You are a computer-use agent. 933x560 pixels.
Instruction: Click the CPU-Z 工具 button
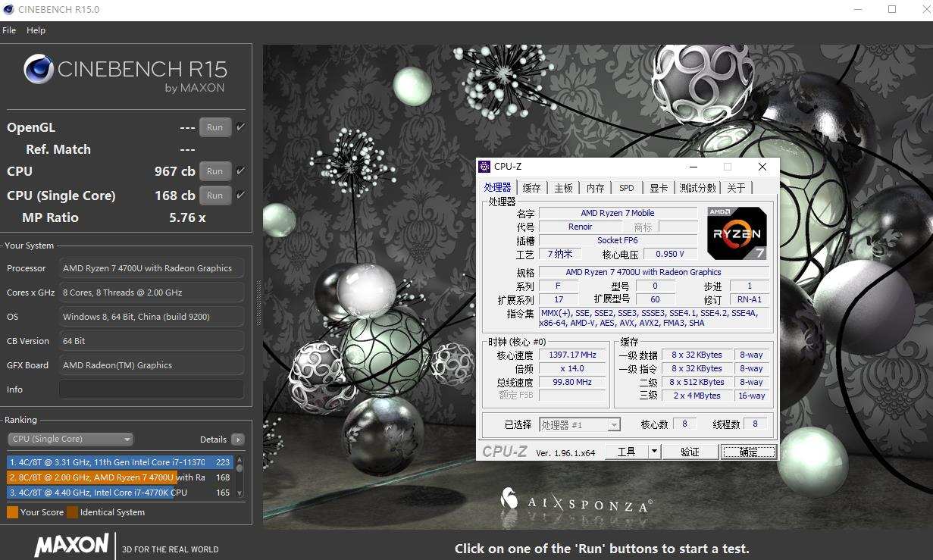[627, 452]
